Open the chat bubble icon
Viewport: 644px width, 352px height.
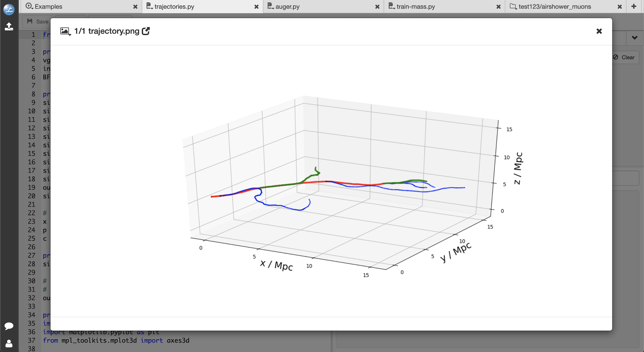tap(9, 326)
